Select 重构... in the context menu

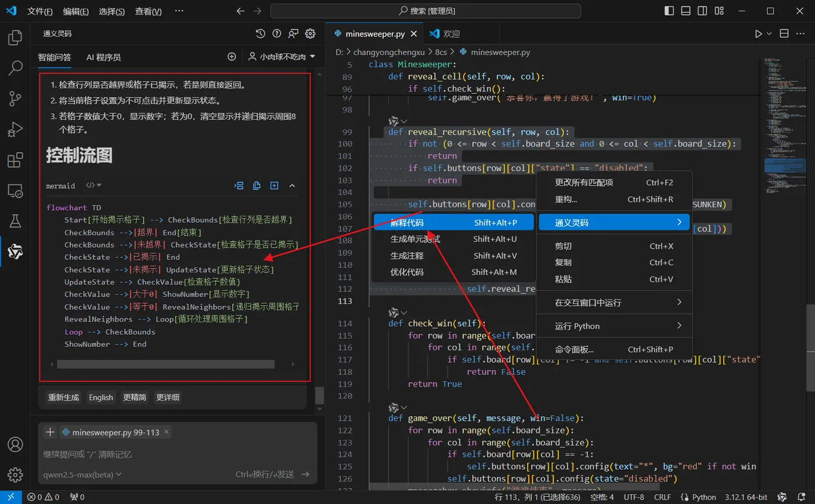point(614,199)
